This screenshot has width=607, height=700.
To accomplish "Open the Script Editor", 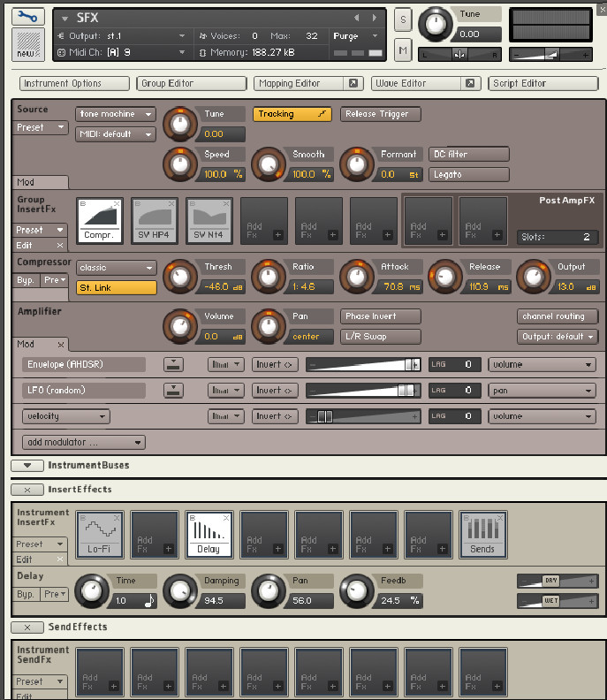I will tap(543, 83).
